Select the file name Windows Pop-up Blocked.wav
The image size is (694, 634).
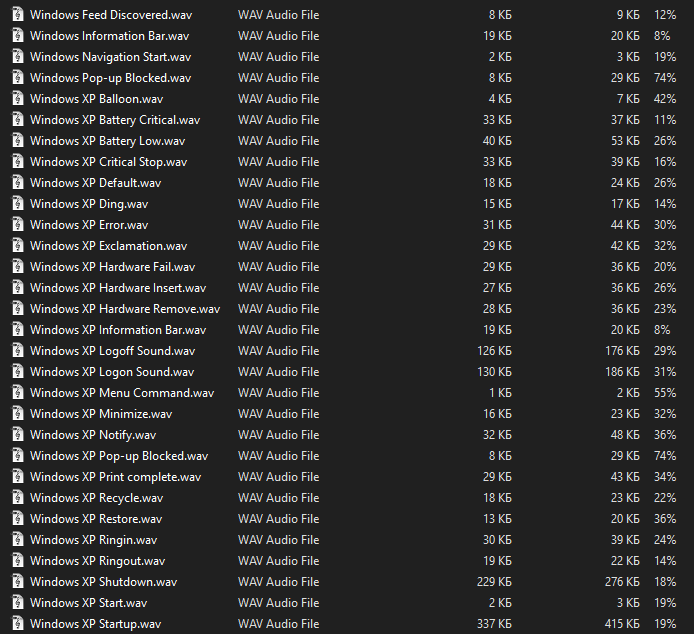(x=111, y=78)
